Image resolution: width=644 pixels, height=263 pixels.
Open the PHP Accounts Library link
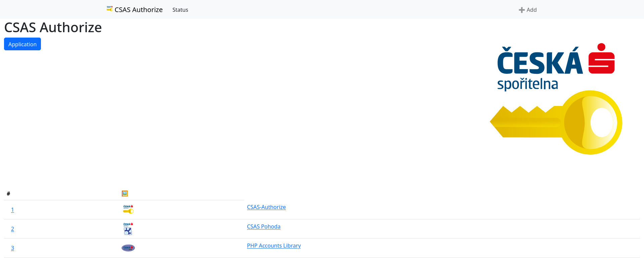click(274, 246)
